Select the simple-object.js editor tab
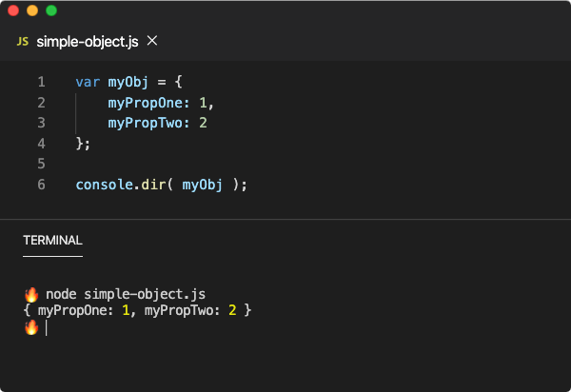The width and height of the screenshot is (571, 392). [x=88, y=42]
